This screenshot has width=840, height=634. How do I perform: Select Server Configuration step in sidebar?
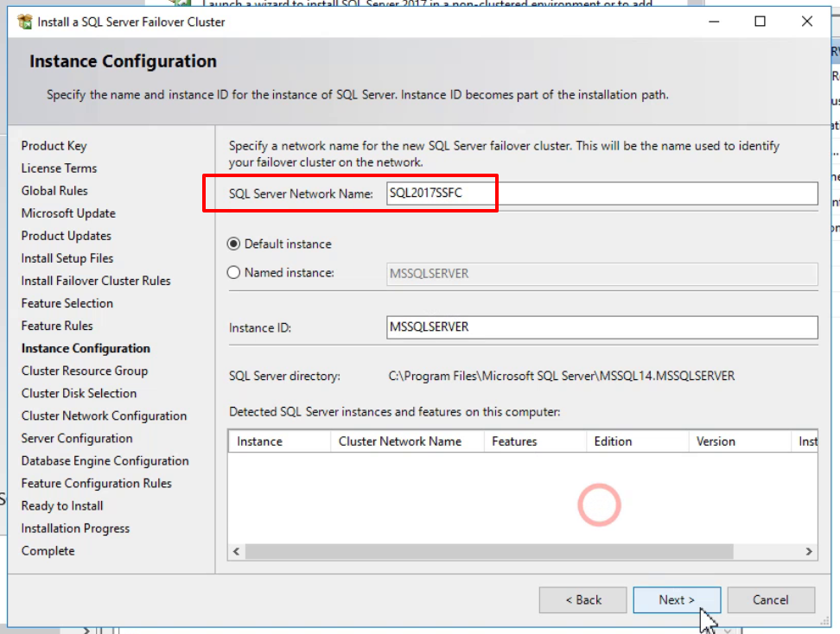pyautogui.click(x=77, y=438)
